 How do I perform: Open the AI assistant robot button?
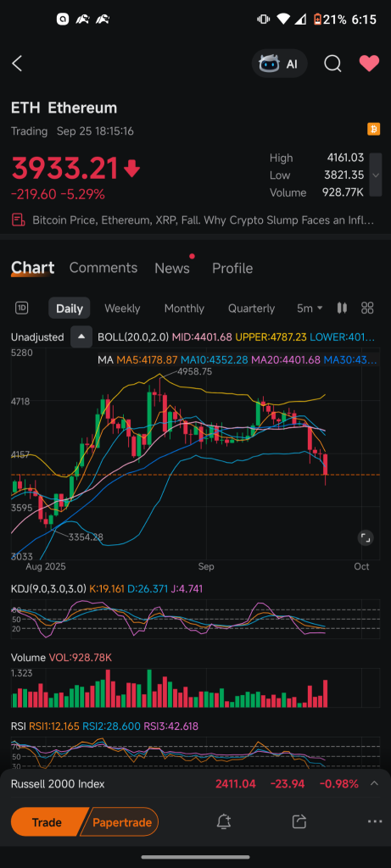point(279,64)
